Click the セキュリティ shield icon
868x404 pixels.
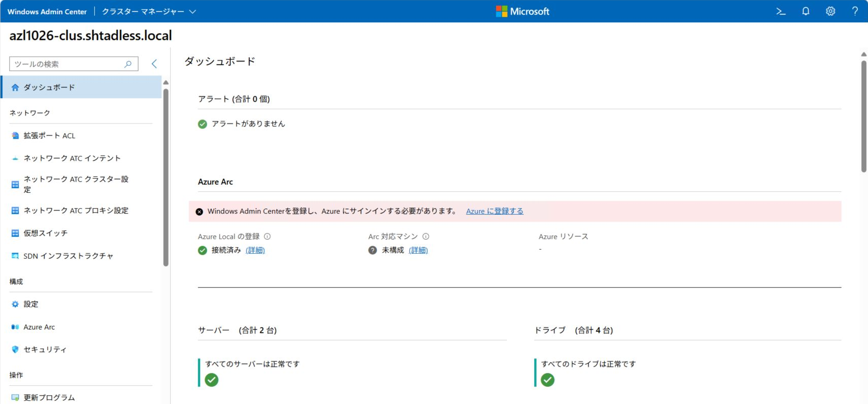(15, 349)
